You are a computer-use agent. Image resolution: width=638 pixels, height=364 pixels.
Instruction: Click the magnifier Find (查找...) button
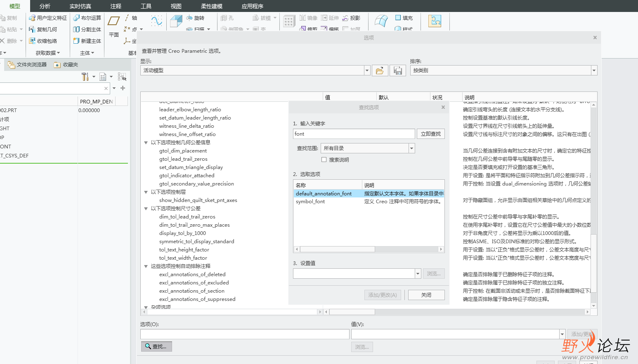[x=156, y=347]
